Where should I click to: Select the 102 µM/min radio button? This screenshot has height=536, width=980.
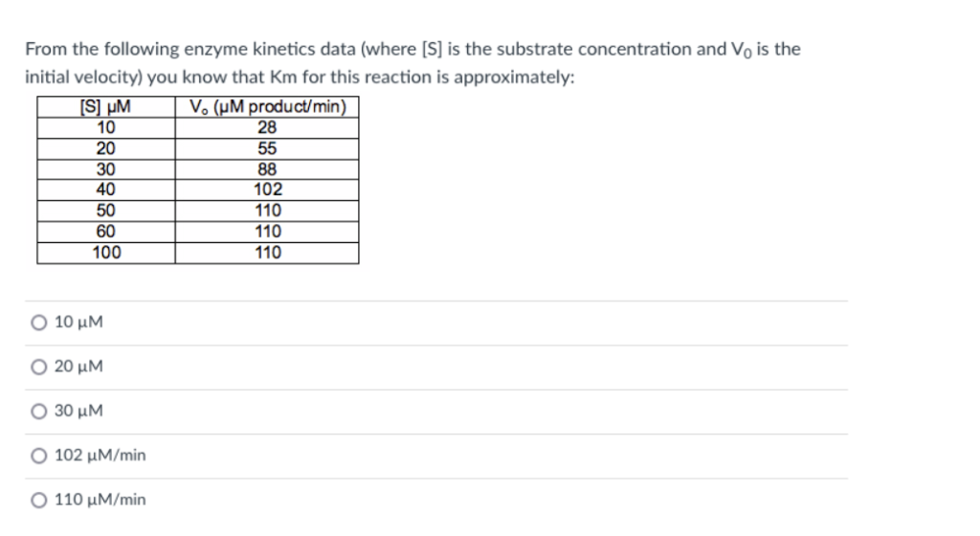click(38, 456)
